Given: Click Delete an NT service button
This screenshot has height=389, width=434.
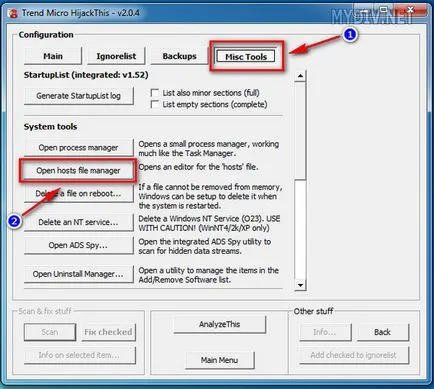Looking at the screenshot, I should tap(79, 222).
